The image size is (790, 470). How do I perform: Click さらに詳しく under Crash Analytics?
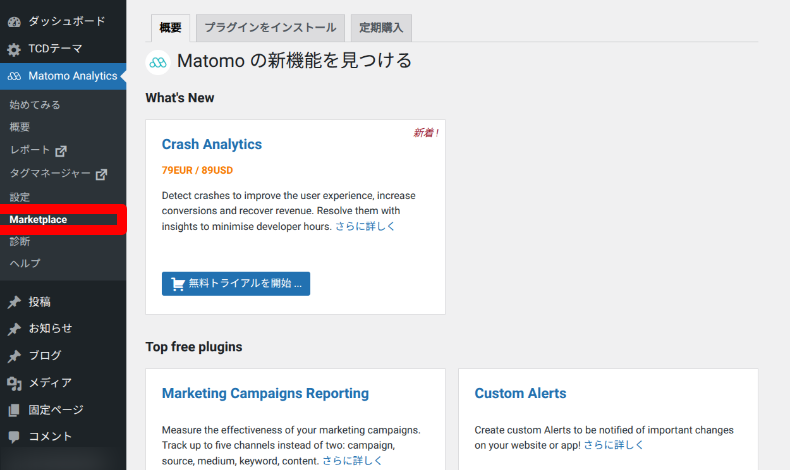(x=365, y=226)
